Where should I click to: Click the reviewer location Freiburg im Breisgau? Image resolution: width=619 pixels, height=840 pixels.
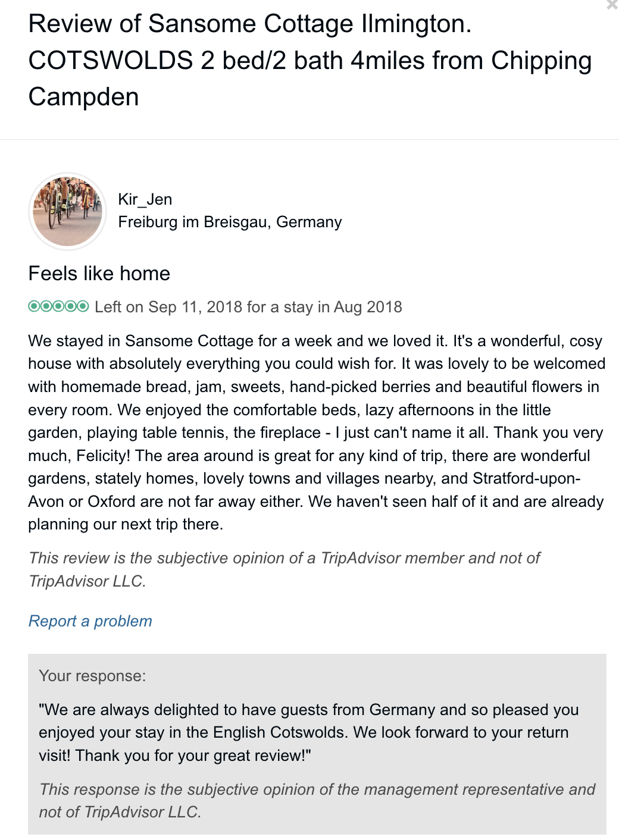coord(230,222)
